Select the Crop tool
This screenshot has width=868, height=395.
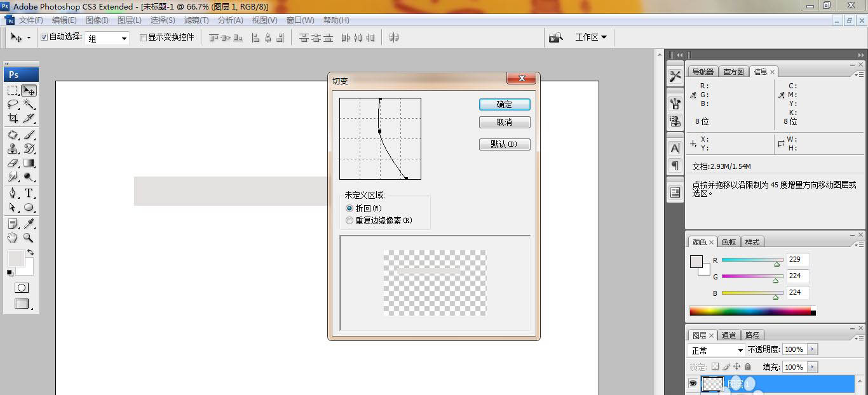coord(13,118)
